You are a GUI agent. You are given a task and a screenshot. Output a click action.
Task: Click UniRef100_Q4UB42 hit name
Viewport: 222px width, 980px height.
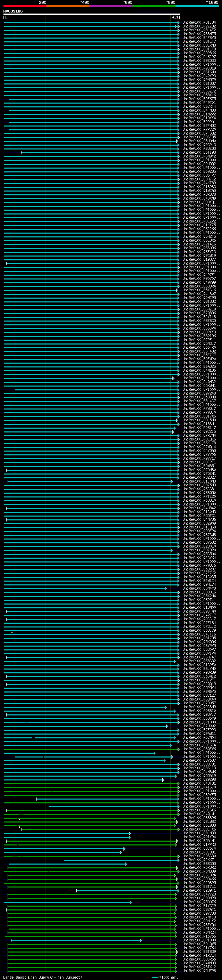coord(199,508)
